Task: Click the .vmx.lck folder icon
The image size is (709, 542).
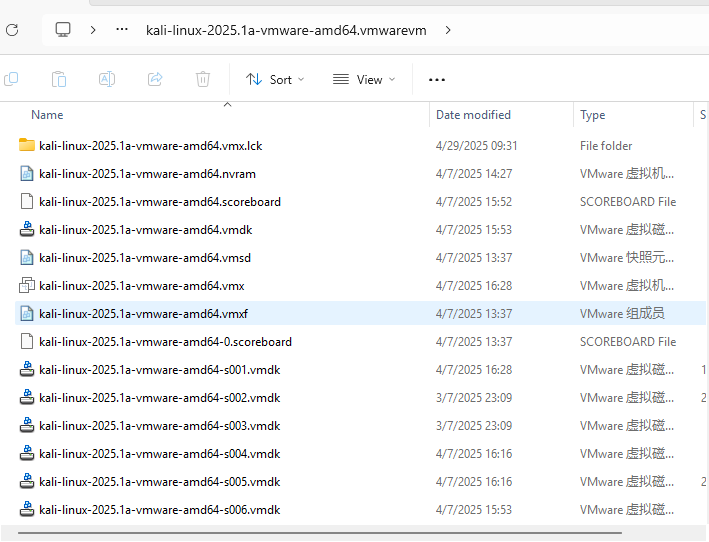Action: 27,145
